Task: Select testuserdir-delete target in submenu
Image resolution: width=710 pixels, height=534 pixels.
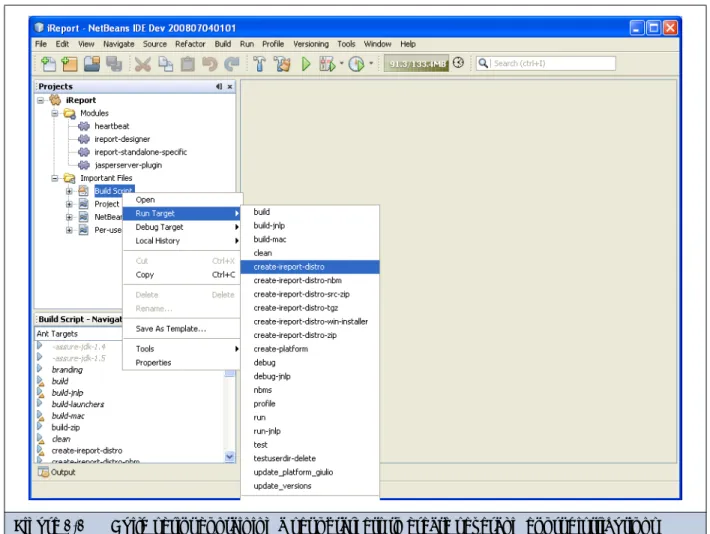Action: (x=310, y=458)
